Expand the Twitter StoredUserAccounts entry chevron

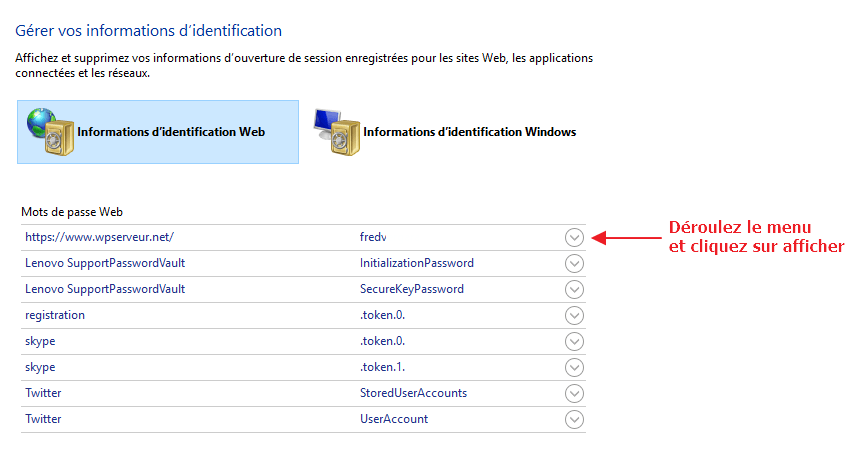coord(574,394)
